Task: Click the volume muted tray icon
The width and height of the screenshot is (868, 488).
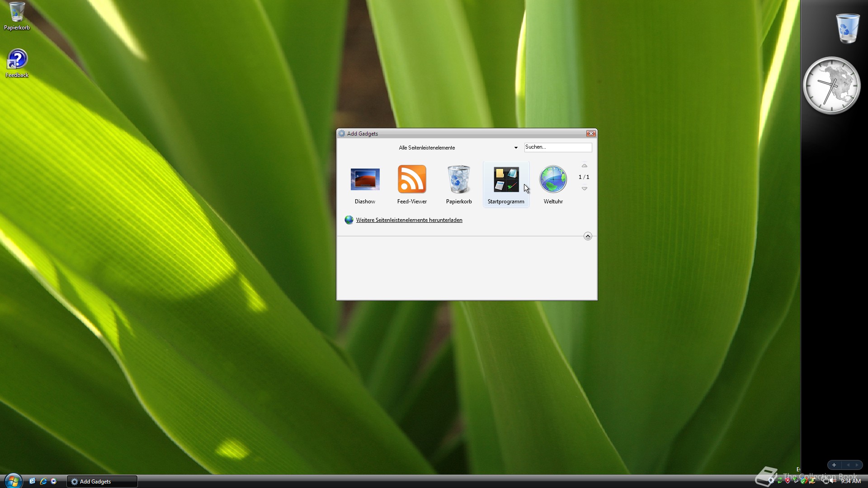Action: (833, 481)
